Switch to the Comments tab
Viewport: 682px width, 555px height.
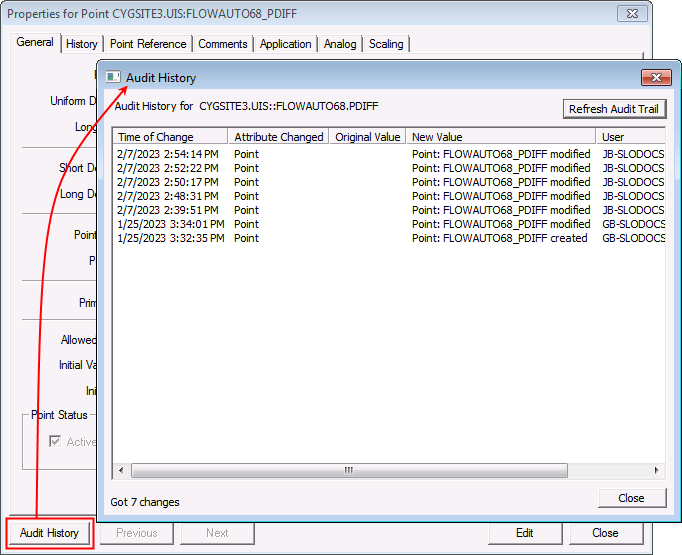coord(223,44)
